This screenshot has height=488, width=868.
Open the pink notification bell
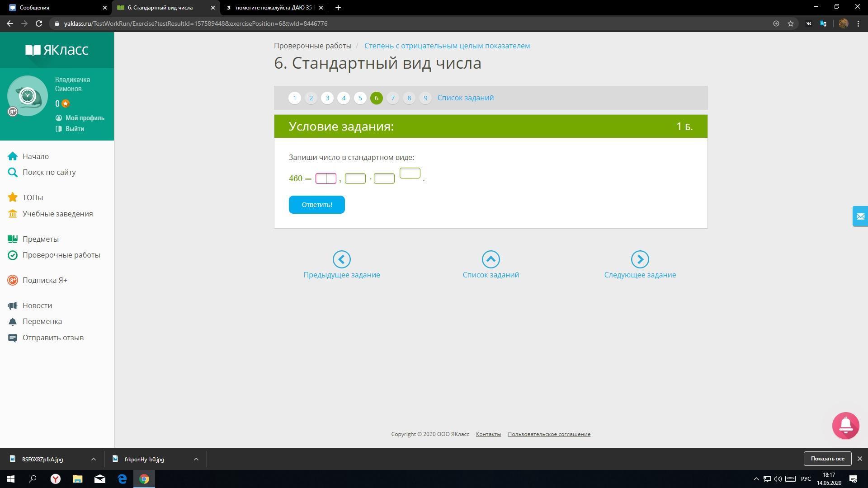pyautogui.click(x=845, y=425)
